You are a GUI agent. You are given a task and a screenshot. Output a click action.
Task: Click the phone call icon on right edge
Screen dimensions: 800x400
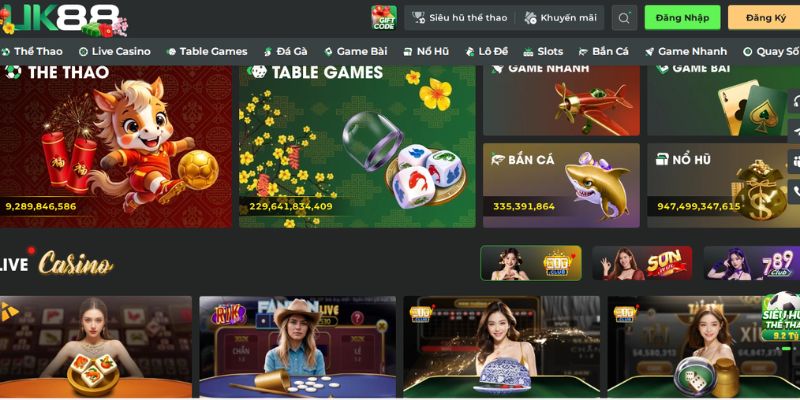[795, 191]
